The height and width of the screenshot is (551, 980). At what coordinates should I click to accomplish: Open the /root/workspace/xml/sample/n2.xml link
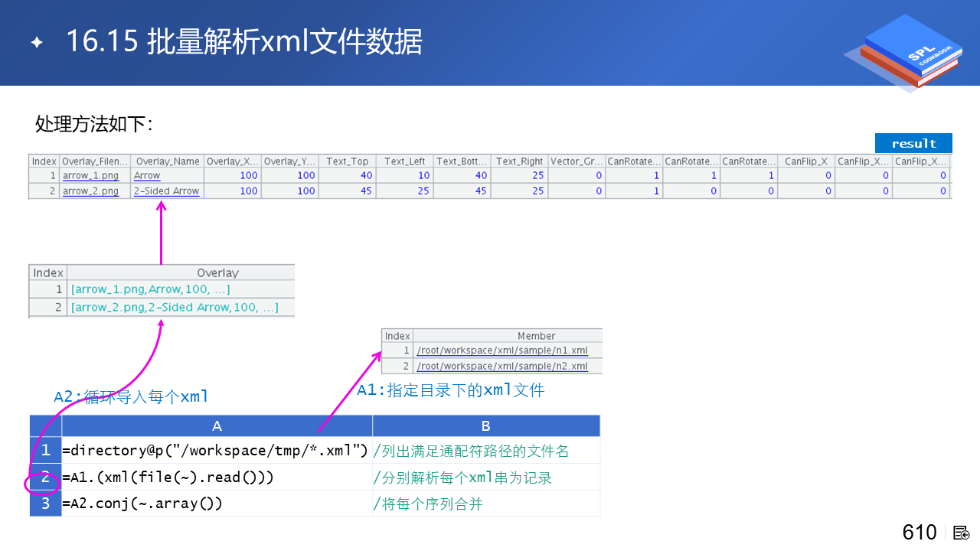502,366
